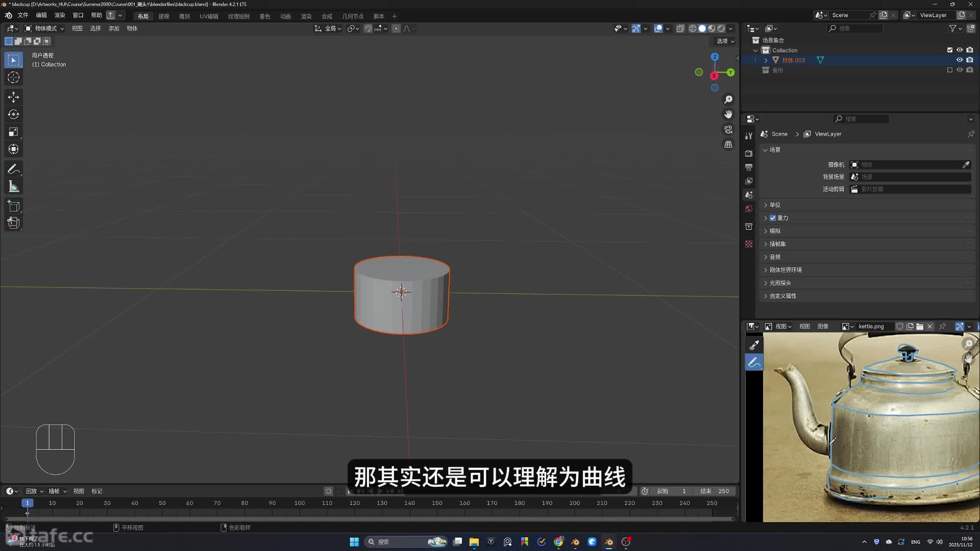Click the 结束 end frame field
The width and height of the screenshot is (980, 551).
[715, 491]
